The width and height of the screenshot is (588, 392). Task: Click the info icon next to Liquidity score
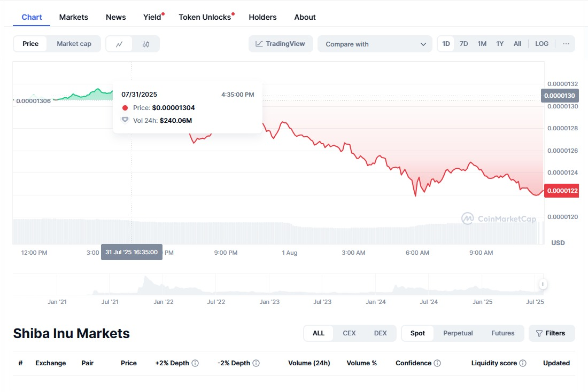pyautogui.click(x=523, y=363)
